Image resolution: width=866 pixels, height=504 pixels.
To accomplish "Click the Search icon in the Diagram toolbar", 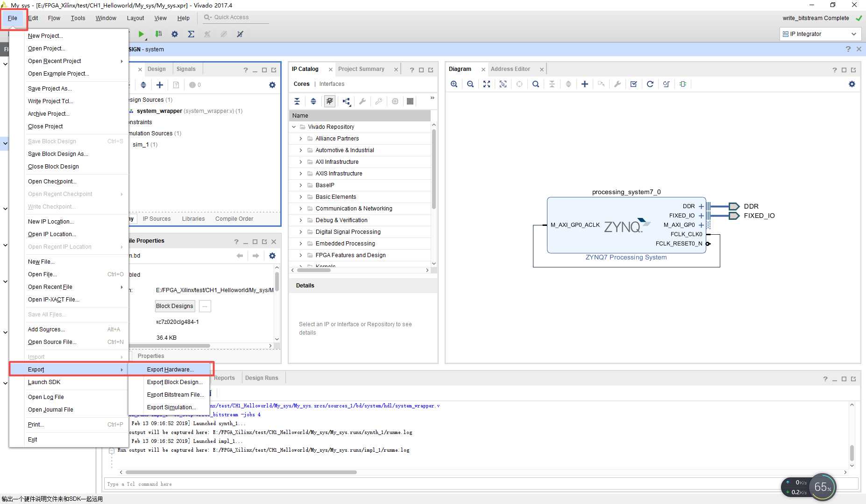I will click(x=536, y=84).
